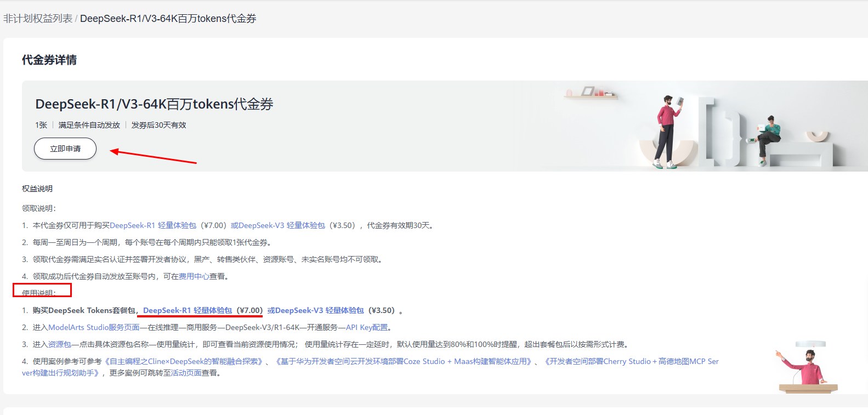Open bold DeepSeek-R1 轻量体验包 link in 使用说明
This screenshot has height=415, width=868.
coord(188,310)
